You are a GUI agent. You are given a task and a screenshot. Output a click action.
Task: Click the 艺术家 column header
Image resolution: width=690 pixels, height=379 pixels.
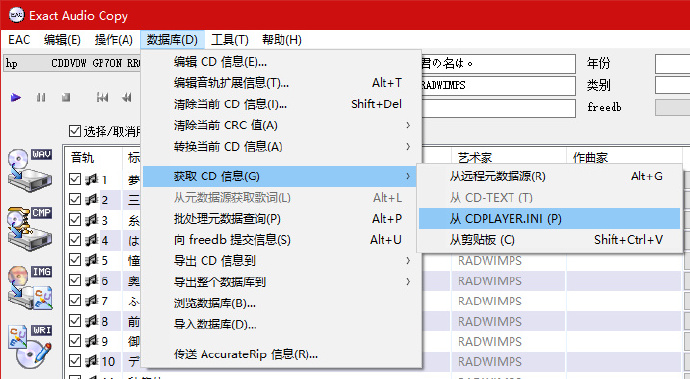(x=508, y=157)
